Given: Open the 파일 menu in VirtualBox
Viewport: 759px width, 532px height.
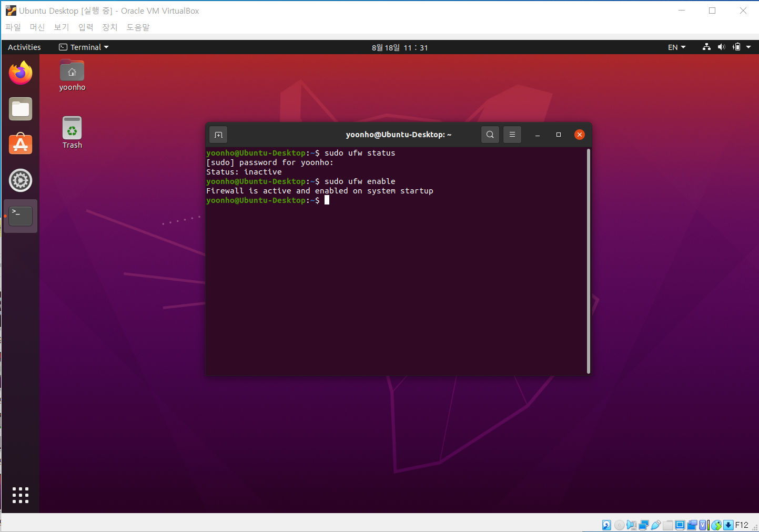Looking at the screenshot, I should click(x=13, y=27).
